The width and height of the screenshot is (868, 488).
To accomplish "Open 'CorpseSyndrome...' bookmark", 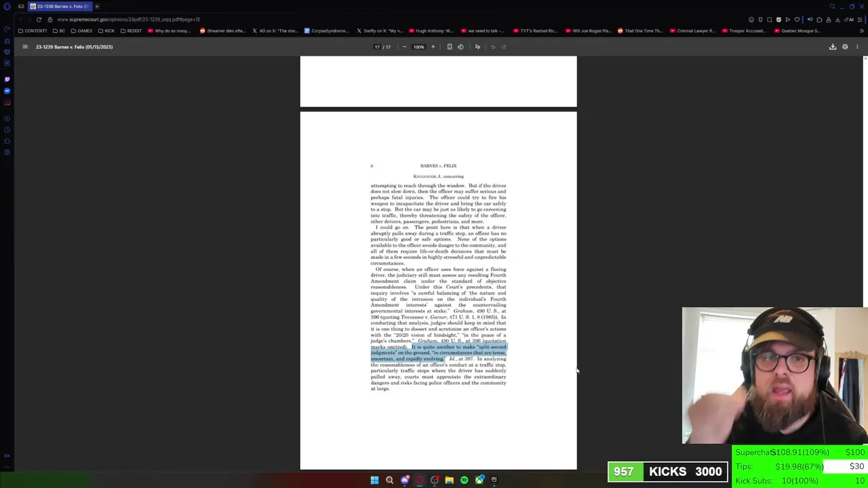I will point(326,30).
